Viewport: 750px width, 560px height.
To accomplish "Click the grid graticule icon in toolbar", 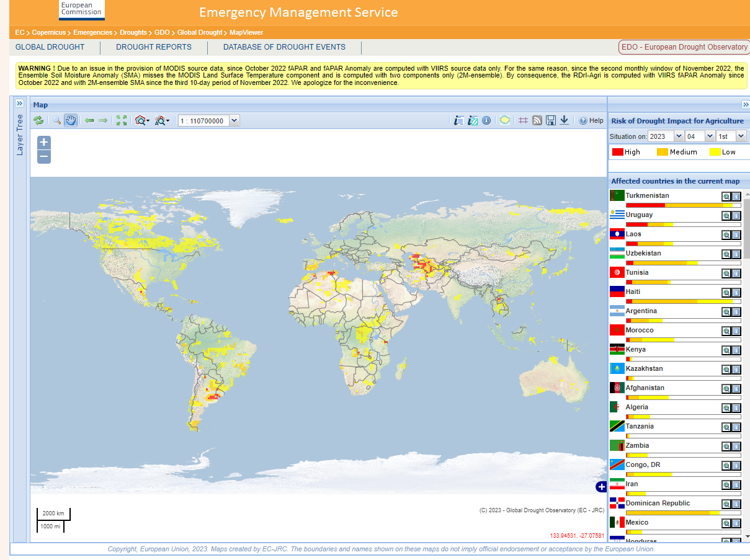I will pyautogui.click(x=523, y=120).
